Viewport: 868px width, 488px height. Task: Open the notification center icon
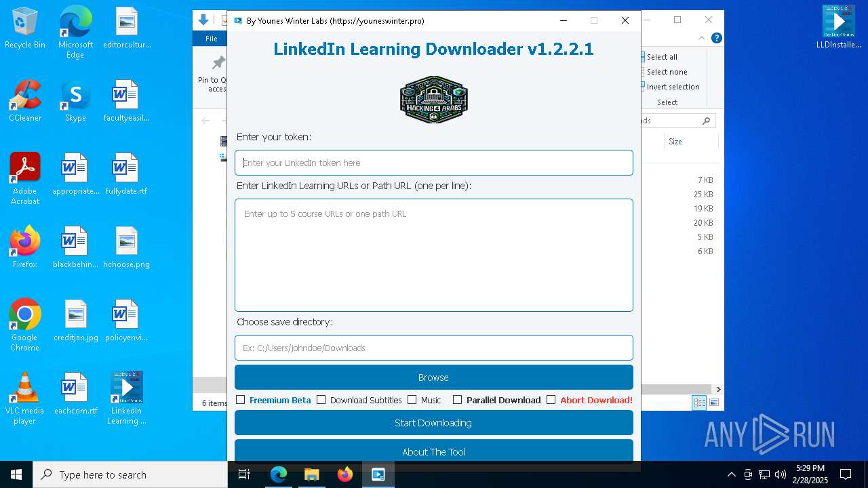pyautogui.click(x=846, y=474)
